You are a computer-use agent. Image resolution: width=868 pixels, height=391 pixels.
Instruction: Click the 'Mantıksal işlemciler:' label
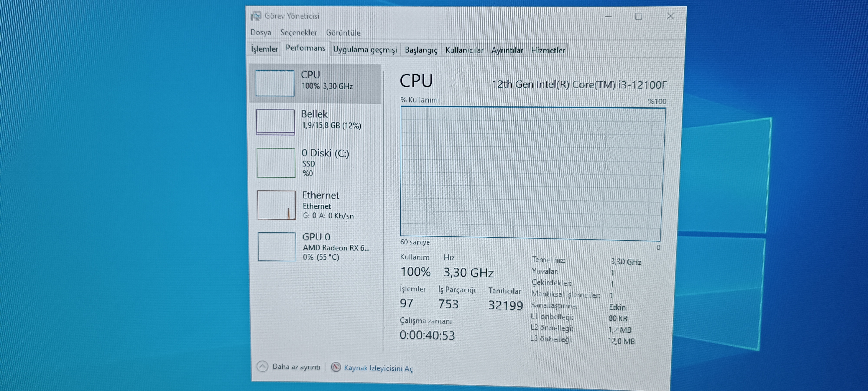point(566,295)
